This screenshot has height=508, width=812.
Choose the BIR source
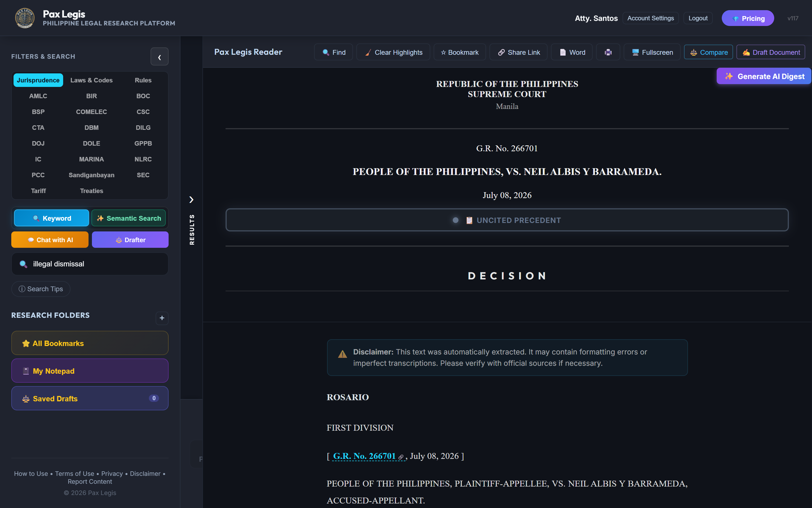tap(91, 96)
